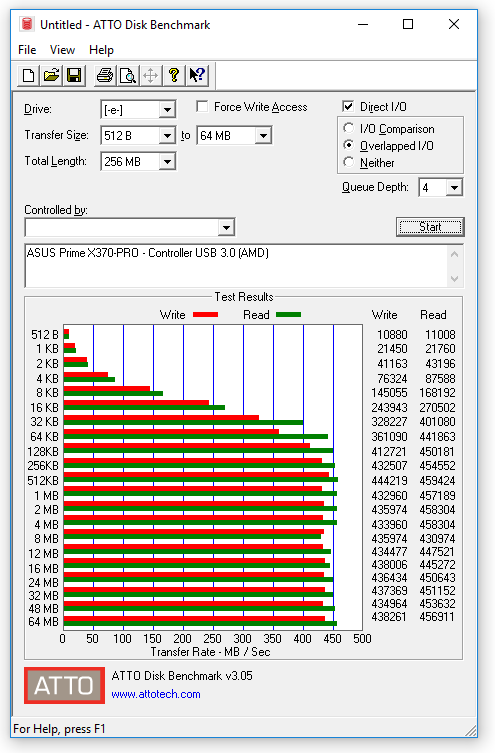The height and width of the screenshot is (753, 495).
Task: Expand the Controlled by dropdown
Action: pos(226,228)
